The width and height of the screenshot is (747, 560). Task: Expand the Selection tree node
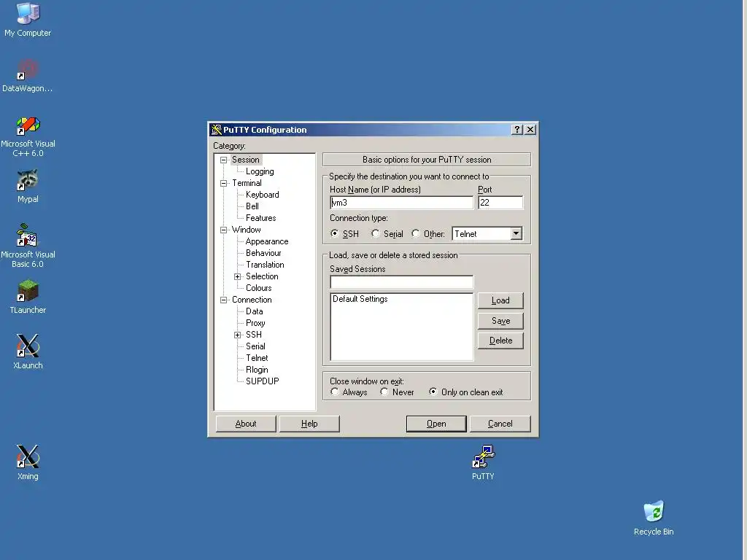237,276
